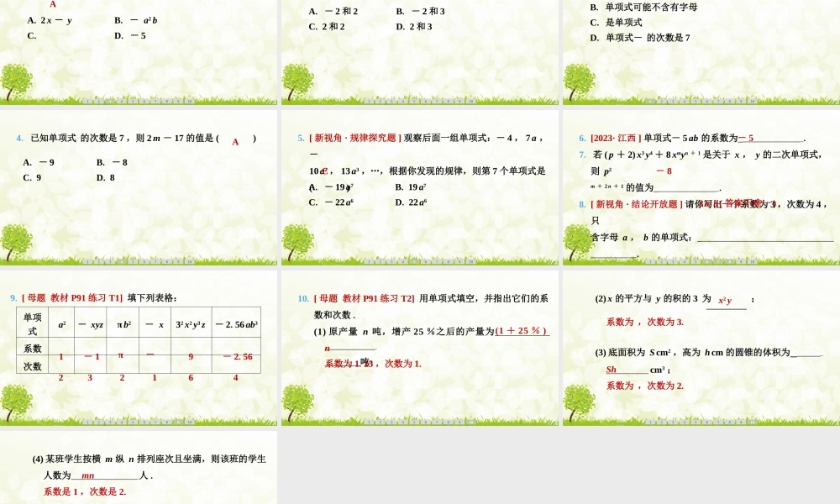This screenshot has width=840, height=504.
Task: Select option 'A. −2和2' text
Action: pyautogui.click(x=333, y=11)
